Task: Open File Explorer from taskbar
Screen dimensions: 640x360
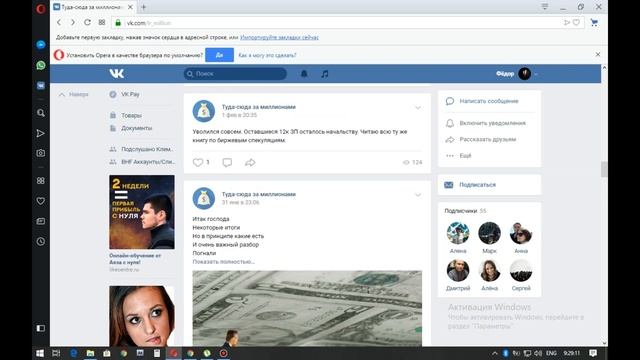Action: pyautogui.click(x=90, y=353)
